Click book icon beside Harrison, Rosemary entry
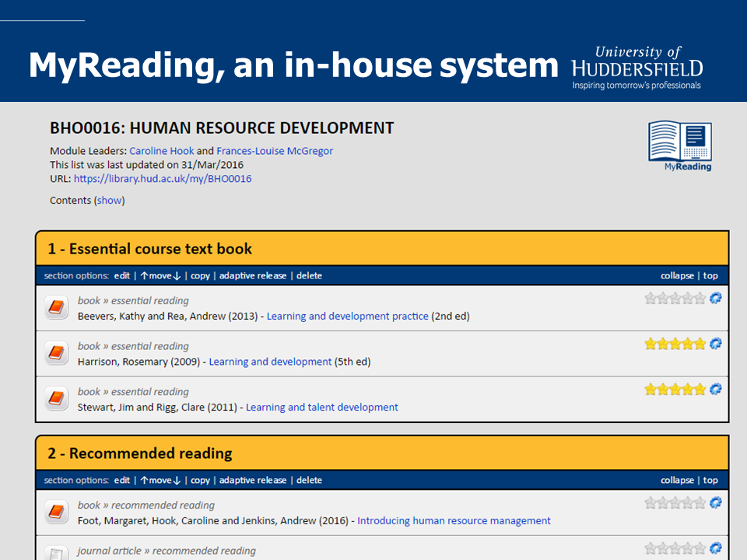Viewport: 747px width, 560px height. point(55,354)
